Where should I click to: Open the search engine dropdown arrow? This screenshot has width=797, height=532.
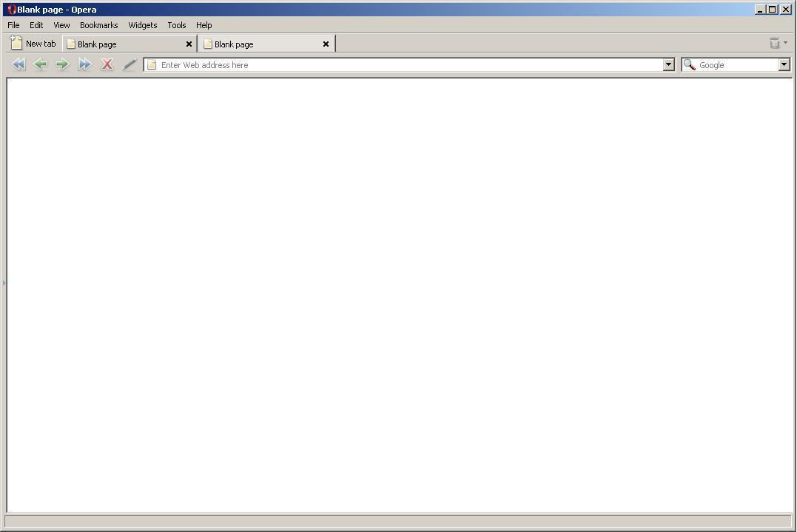(x=784, y=64)
